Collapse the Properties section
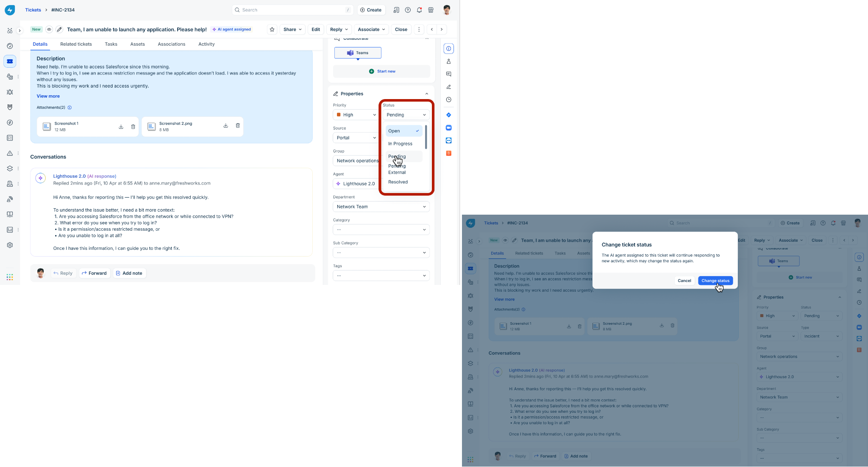Image resolution: width=868 pixels, height=467 pixels. [426, 94]
